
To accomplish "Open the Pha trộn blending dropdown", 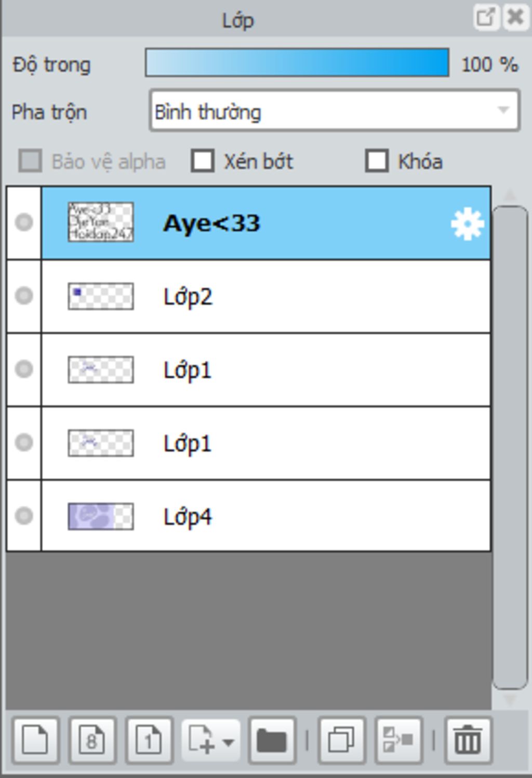I will point(334,111).
